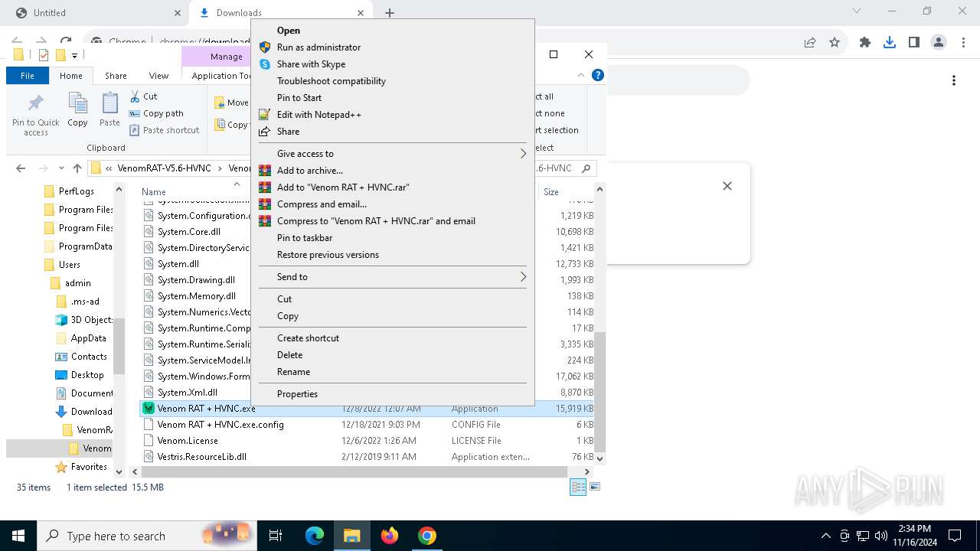Dismiss the download card with X
The image size is (980, 551).
pyautogui.click(x=727, y=186)
